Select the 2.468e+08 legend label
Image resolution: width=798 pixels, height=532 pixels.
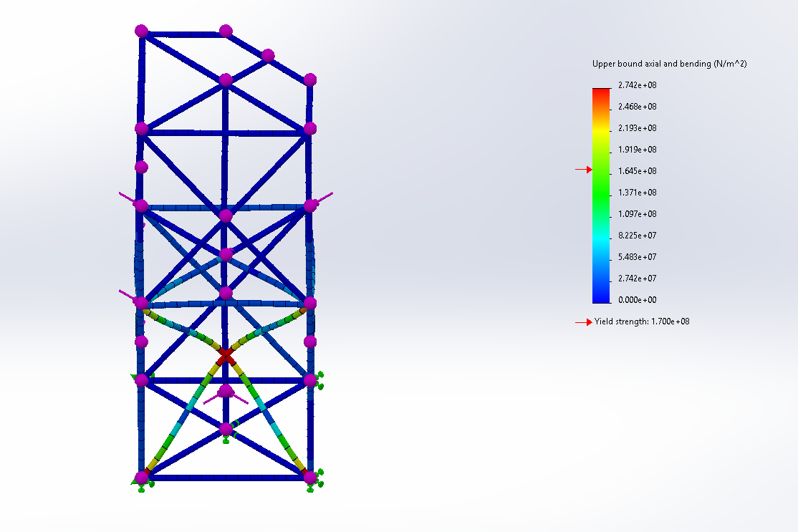pyautogui.click(x=638, y=107)
